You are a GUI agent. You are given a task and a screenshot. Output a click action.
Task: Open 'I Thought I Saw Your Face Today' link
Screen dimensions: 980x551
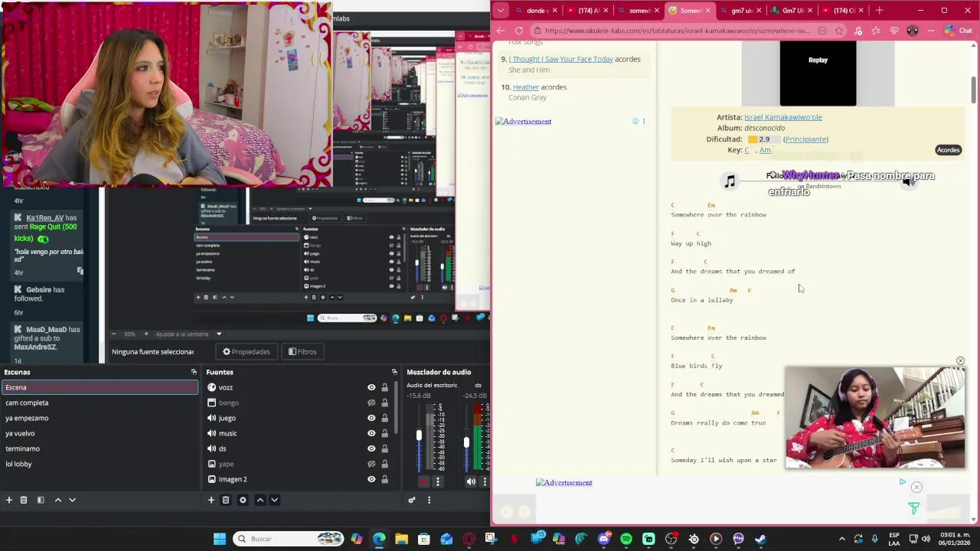point(560,59)
